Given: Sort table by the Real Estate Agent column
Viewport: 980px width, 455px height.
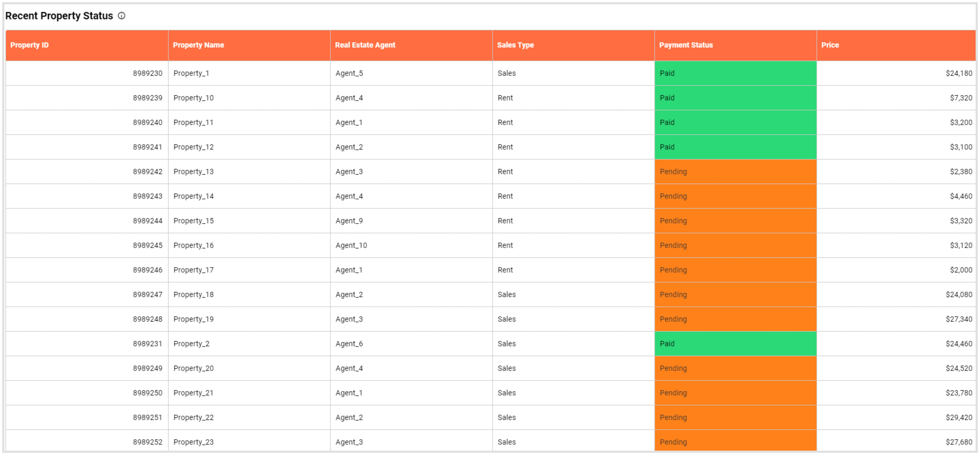Looking at the screenshot, I should coord(365,45).
